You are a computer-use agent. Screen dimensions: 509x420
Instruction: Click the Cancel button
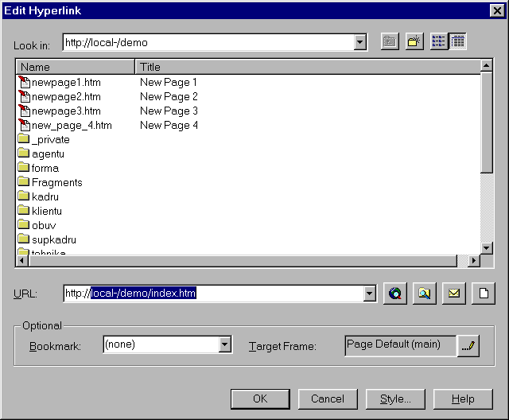tap(328, 399)
